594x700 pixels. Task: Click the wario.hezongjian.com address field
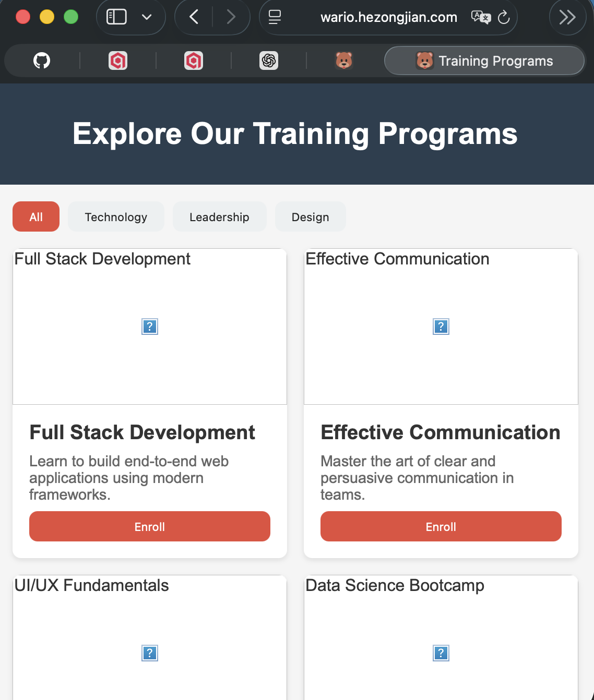[388, 17]
